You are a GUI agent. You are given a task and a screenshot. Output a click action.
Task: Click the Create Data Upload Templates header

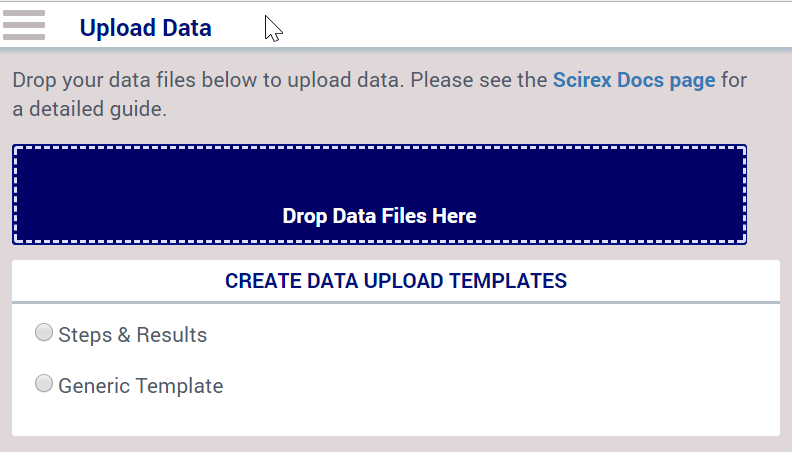(x=396, y=281)
